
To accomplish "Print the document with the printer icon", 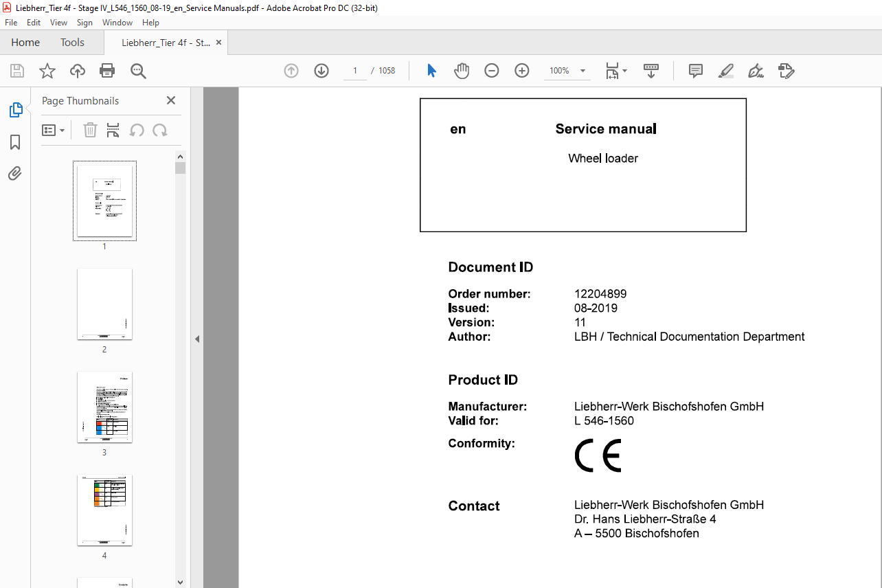I will pyautogui.click(x=107, y=71).
